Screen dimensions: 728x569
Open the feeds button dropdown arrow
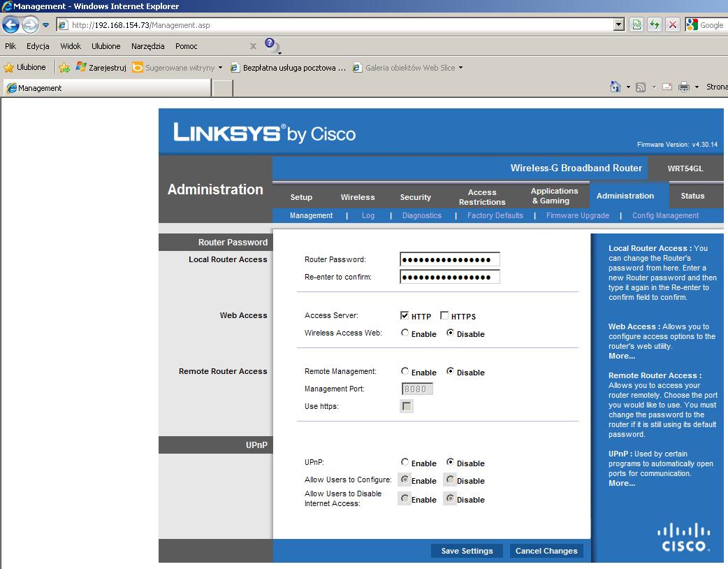(654, 87)
